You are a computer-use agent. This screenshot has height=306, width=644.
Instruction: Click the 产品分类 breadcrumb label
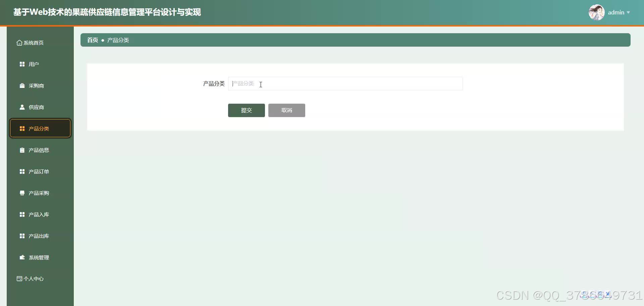point(118,40)
